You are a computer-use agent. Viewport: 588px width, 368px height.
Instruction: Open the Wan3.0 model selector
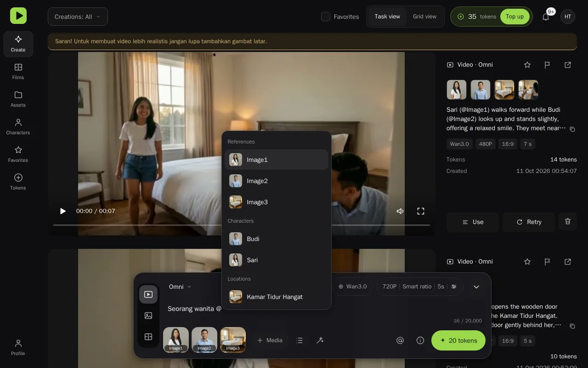(352, 287)
